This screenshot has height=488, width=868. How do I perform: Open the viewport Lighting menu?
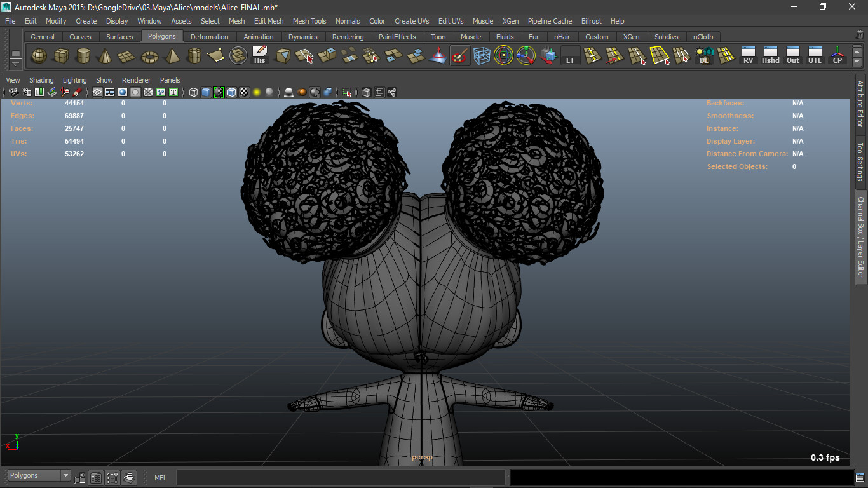pos(74,80)
